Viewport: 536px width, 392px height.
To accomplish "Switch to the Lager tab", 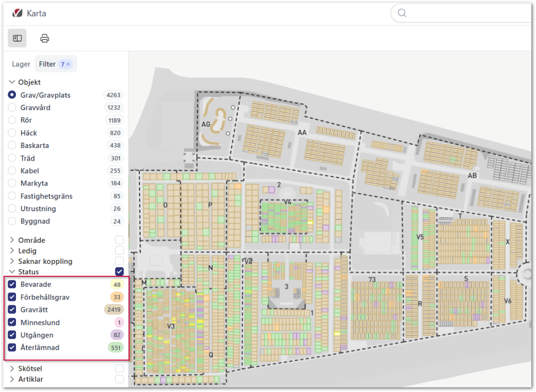I will 21,64.
